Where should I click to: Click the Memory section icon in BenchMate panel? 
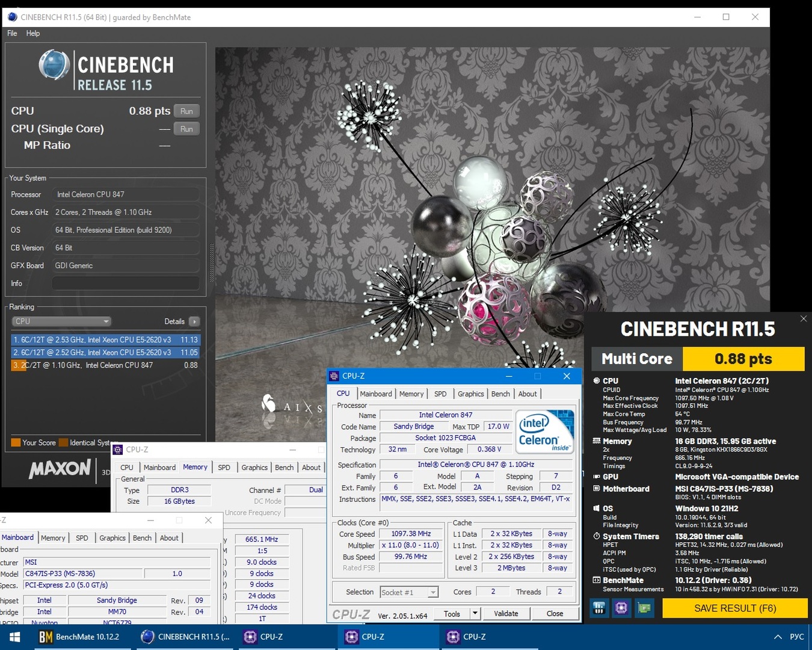point(597,441)
